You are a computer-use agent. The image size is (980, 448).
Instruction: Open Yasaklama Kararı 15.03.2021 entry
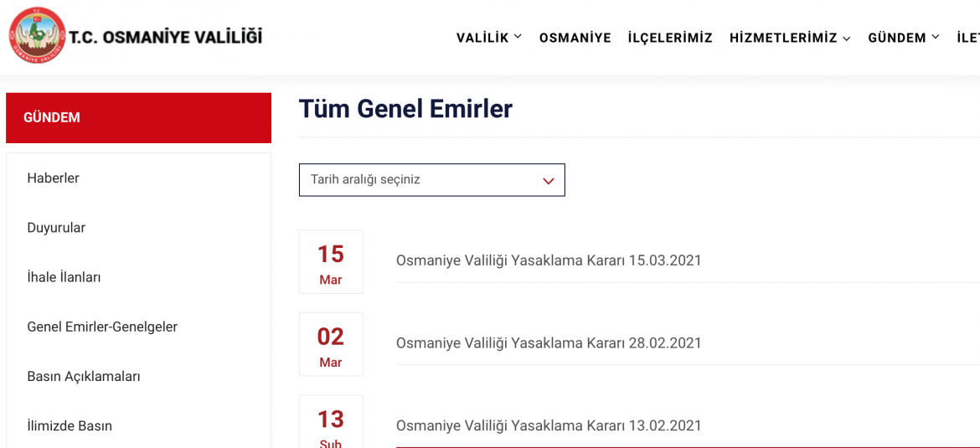[x=549, y=260]
